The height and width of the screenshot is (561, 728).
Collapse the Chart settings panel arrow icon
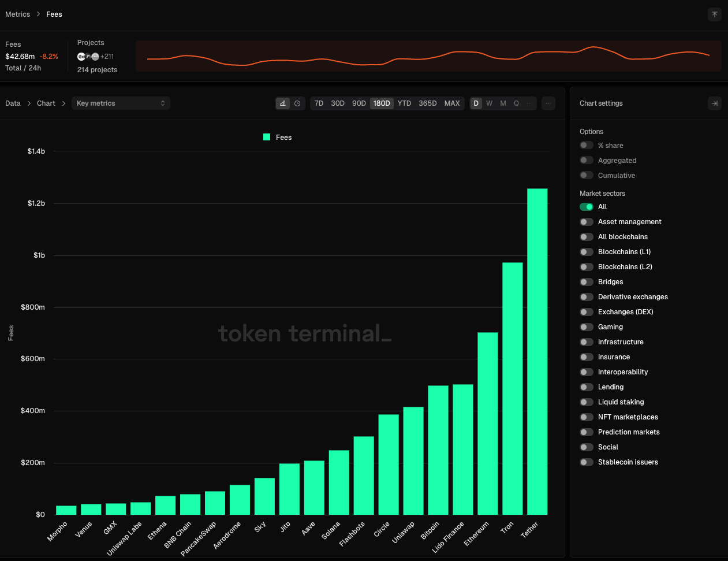(715, 103)
